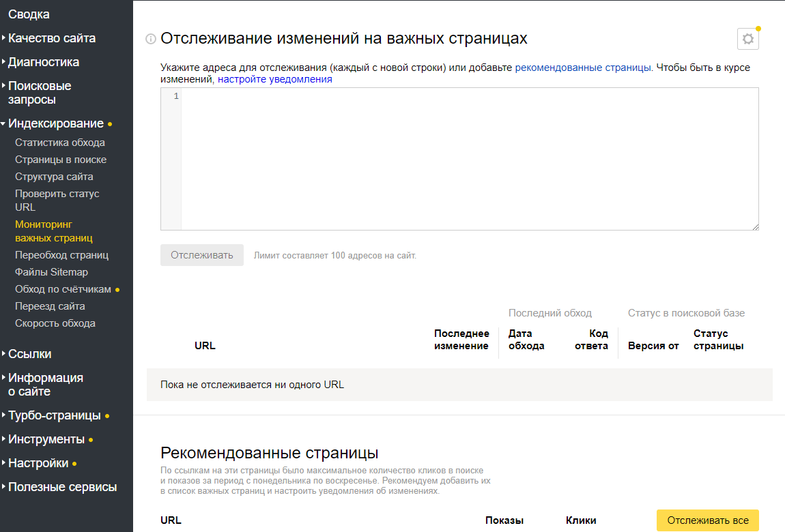Follow the настройте уведомления link
785x532 pixels.
coord(275,79)
